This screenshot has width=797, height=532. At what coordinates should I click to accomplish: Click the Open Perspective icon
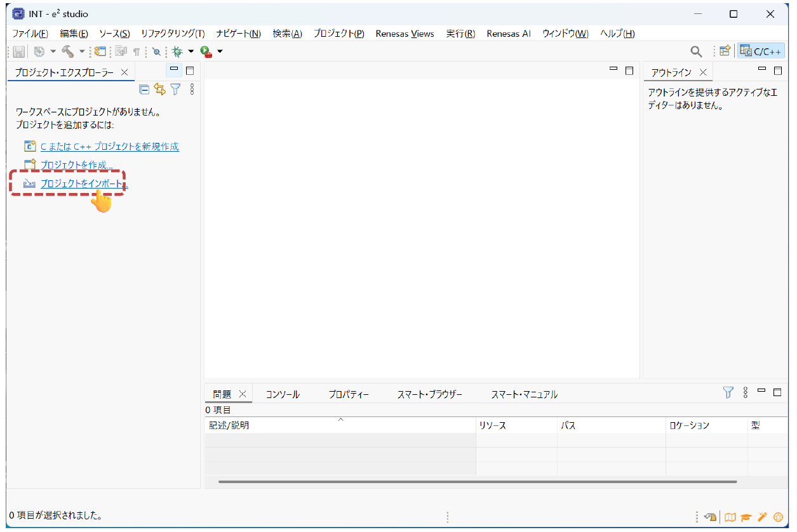[x=725, y=51]
